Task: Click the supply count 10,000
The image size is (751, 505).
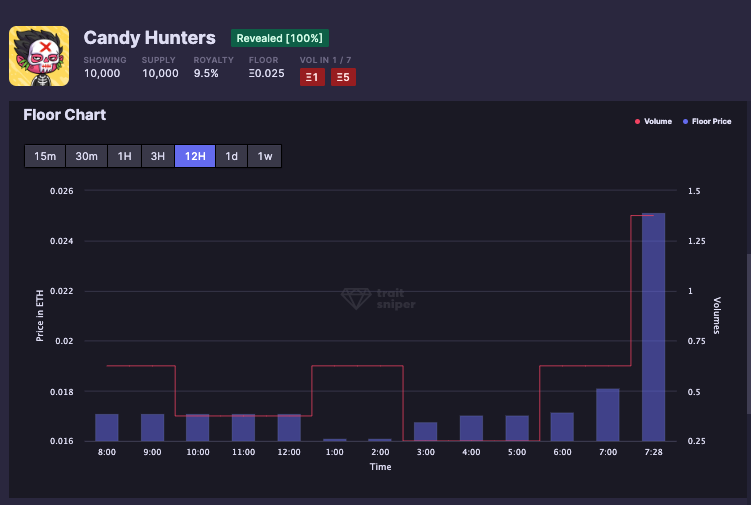Action: click(x=160, y=73)
